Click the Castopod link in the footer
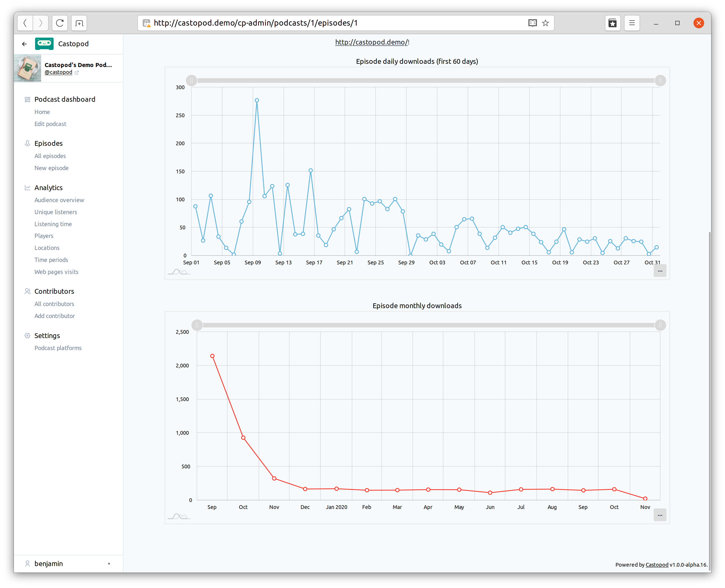The image size is (725, 588). click(x=657, y=565)
